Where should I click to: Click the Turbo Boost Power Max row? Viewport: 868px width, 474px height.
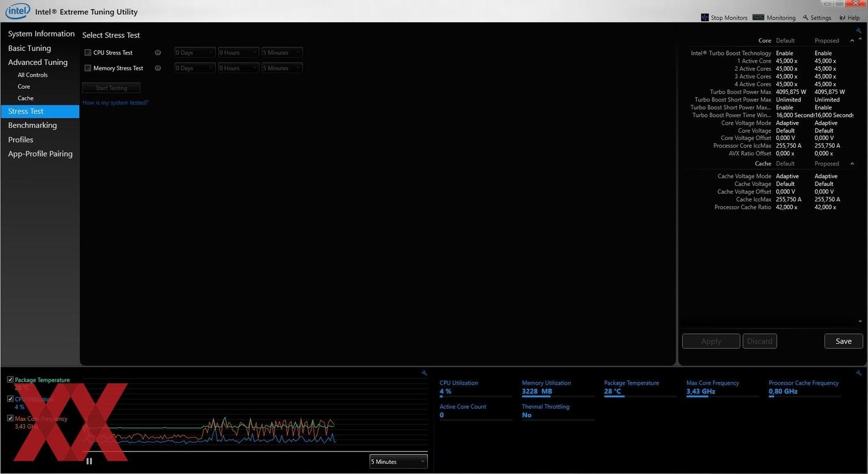(x=768, y=92)
